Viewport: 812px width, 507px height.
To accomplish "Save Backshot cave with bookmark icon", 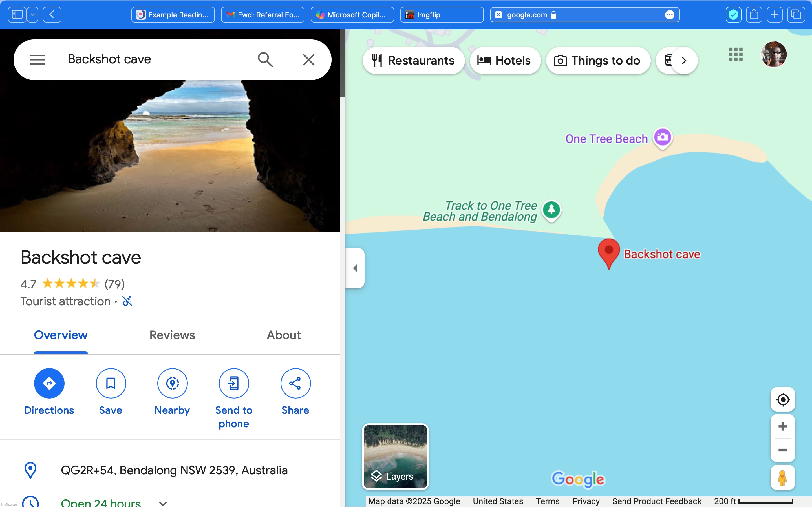I will coord(111,383).
